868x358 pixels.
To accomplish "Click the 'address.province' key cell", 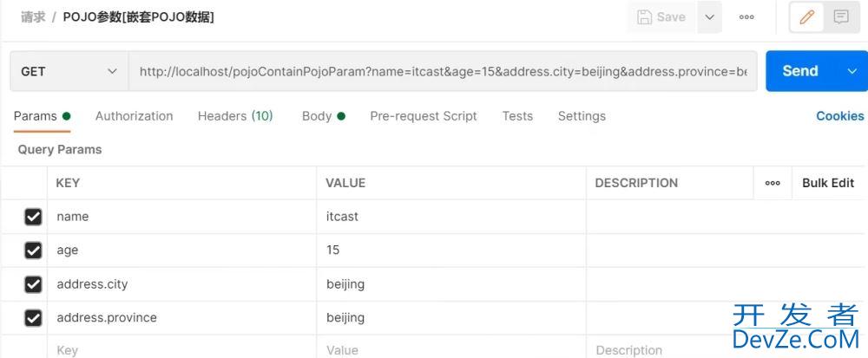I will (182, 317).
